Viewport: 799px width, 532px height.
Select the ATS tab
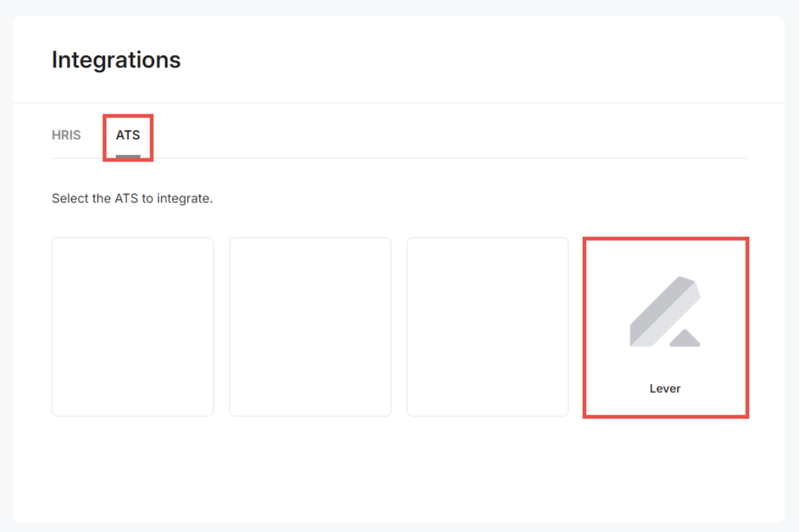(128, 135)
